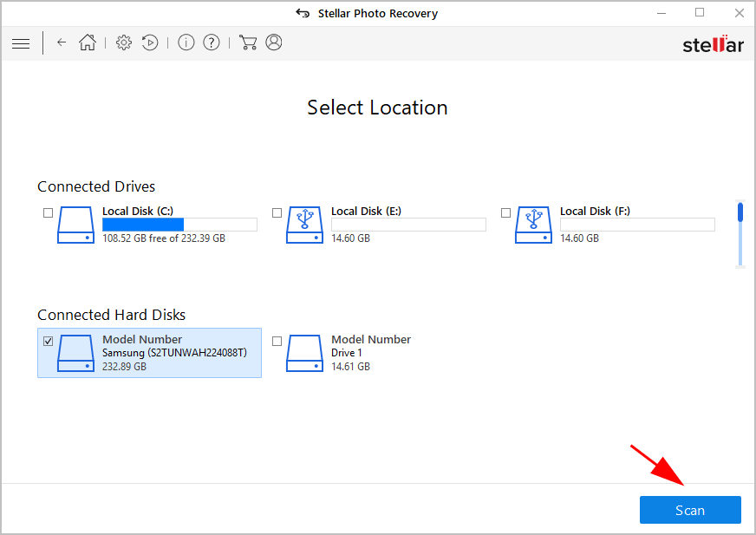Go back with the arrow icon
Image resolution: width=756 pixels, height=535 pixels.
click(x=62, y=42)
